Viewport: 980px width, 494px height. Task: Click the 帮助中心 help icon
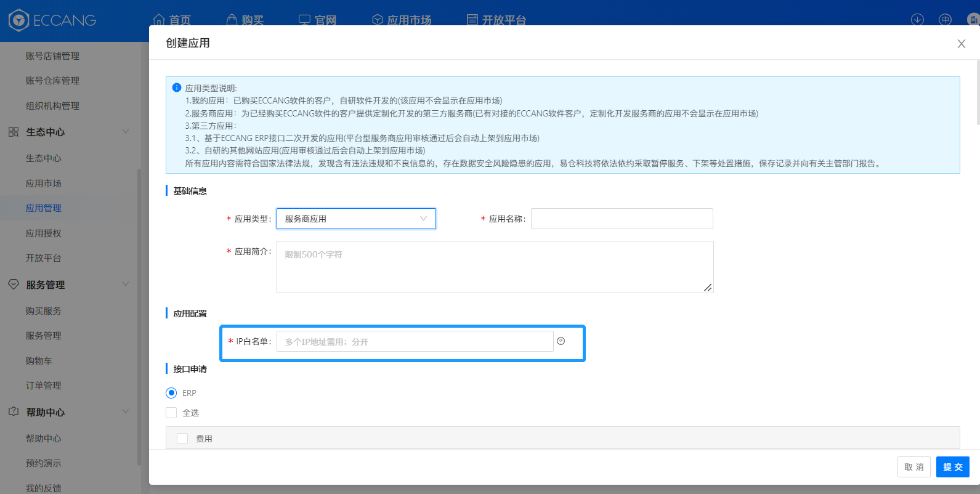[x=14, y=412]
